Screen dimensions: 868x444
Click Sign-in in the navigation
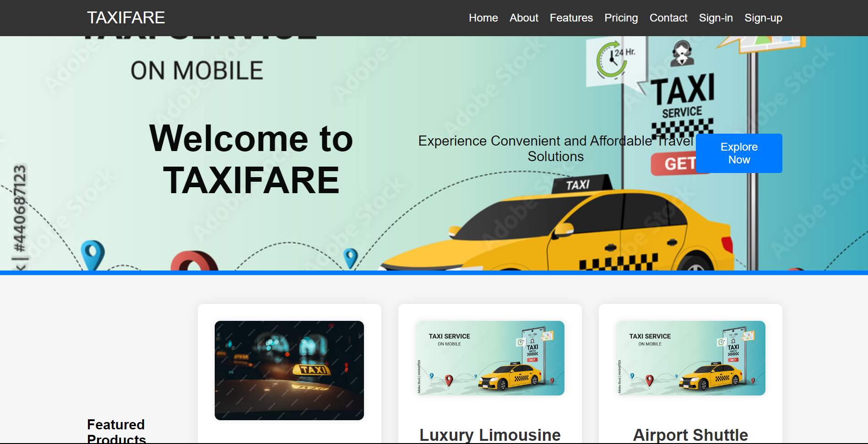pos(716,18)
